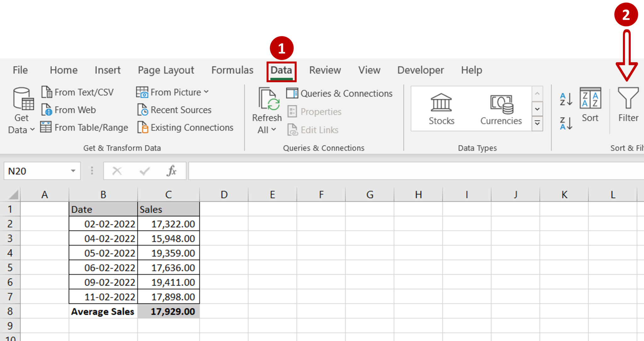Open Queries & Connections pane
This screenshot has height=341, width=644.
coord(339,93)
